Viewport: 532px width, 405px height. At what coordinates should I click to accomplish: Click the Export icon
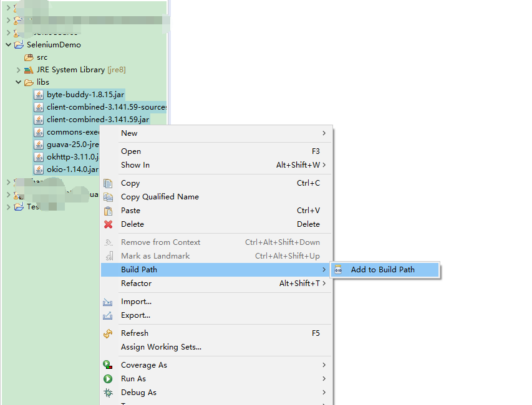tap(107, 315)
